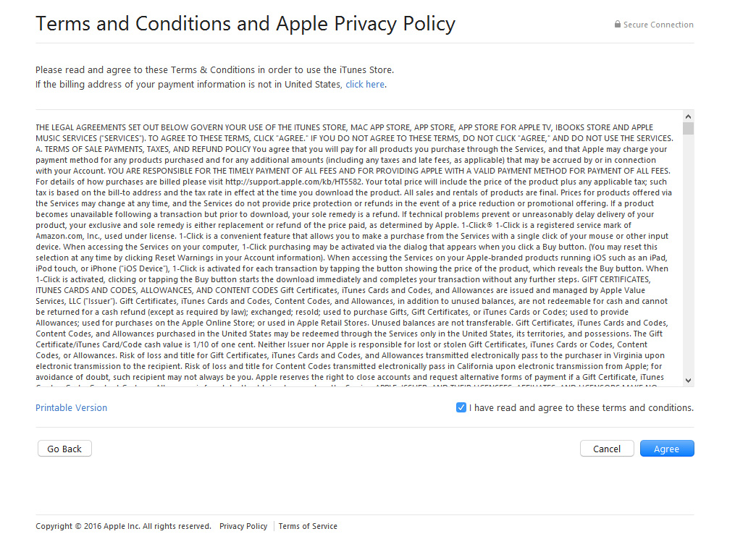This screenshot has width=756, height=534.
Task: Click the Terms and Conditions page heading
Action: click(245, 24)
